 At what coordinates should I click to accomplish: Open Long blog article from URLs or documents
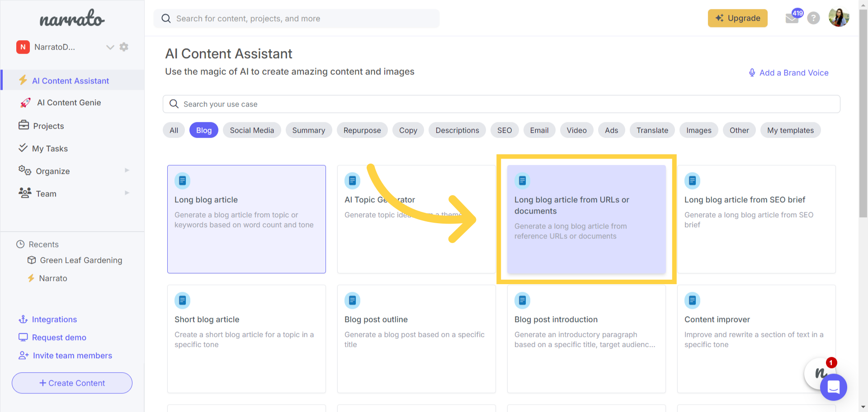click(x=586, y=219)
